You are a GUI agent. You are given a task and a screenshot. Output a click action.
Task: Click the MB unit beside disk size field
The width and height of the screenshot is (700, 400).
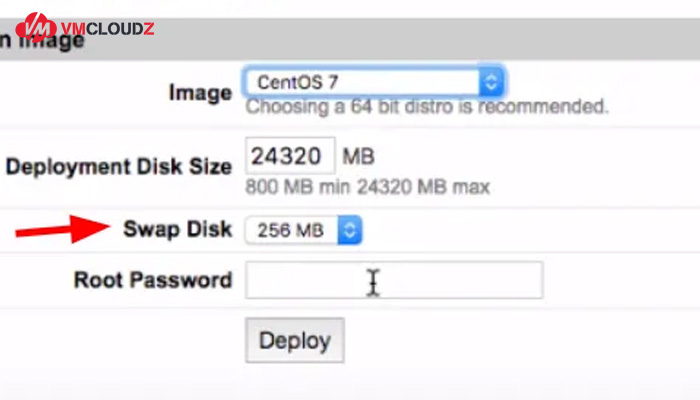coord(358,157)
